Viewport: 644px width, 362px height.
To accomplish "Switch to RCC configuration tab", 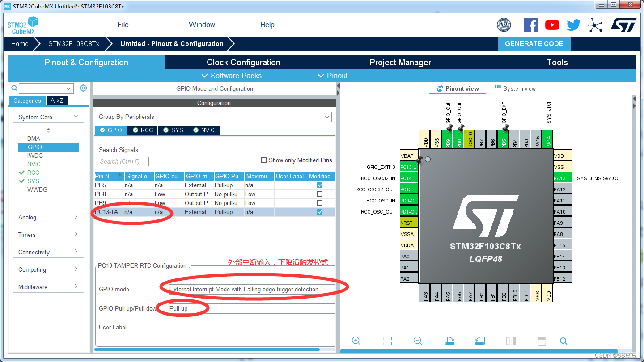I will pyautogui.click(x=143, y=130).
